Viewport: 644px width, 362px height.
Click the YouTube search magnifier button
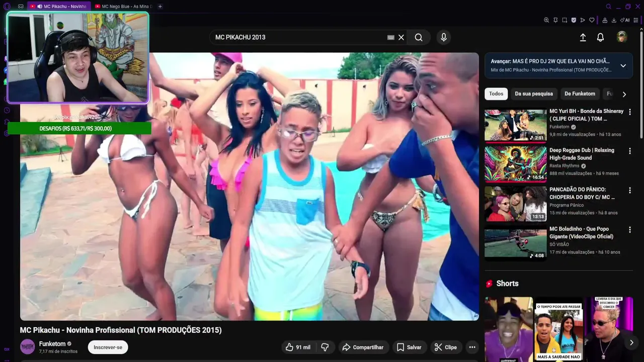point(419,37)
